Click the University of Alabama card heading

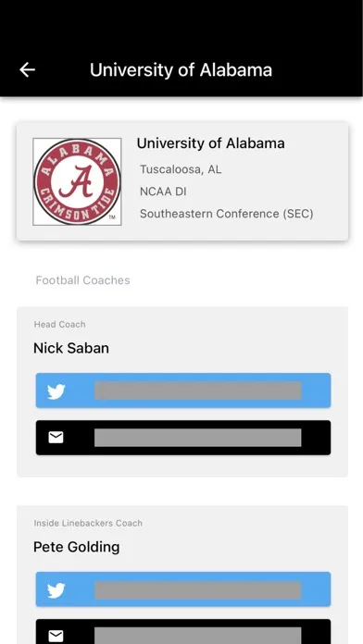(x=210, y=143)
